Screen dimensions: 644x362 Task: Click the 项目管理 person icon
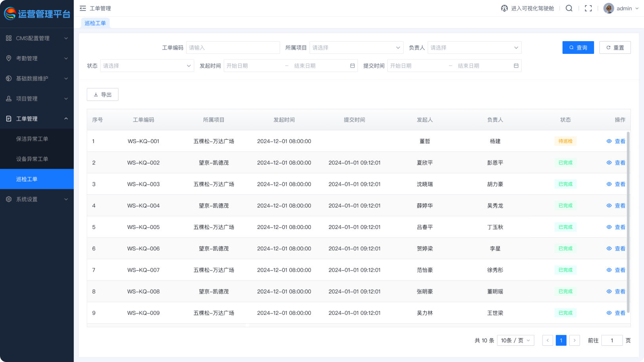pos(9,99)
